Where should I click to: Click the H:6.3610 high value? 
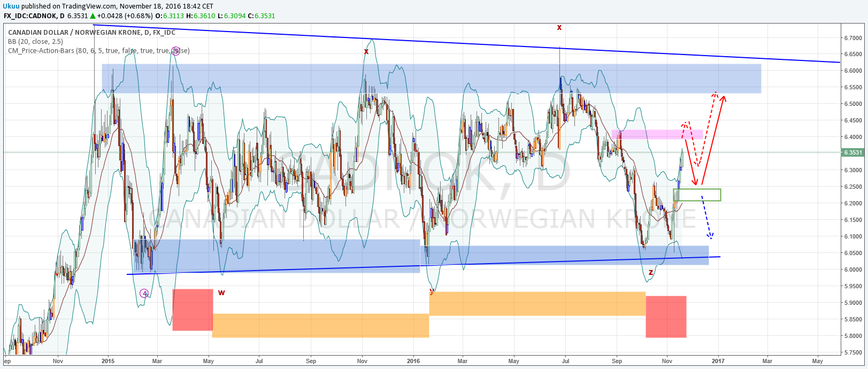202,16
